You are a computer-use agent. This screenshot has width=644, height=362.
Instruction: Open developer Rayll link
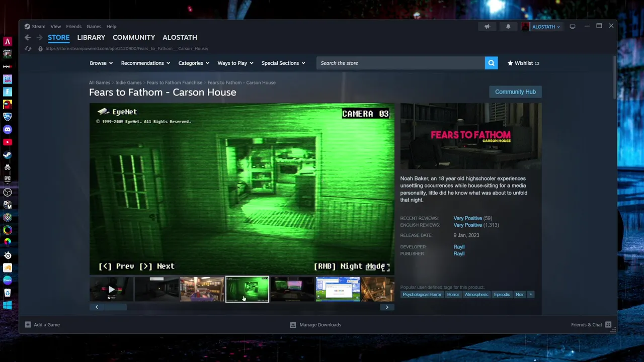coord(459,247)
